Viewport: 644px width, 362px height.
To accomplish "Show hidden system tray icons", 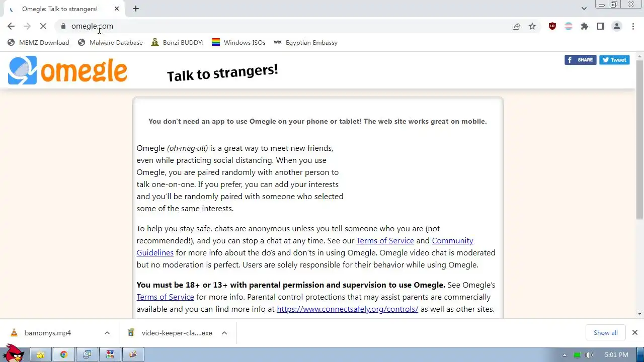I will pyautogui.click(x=565, y=355).
